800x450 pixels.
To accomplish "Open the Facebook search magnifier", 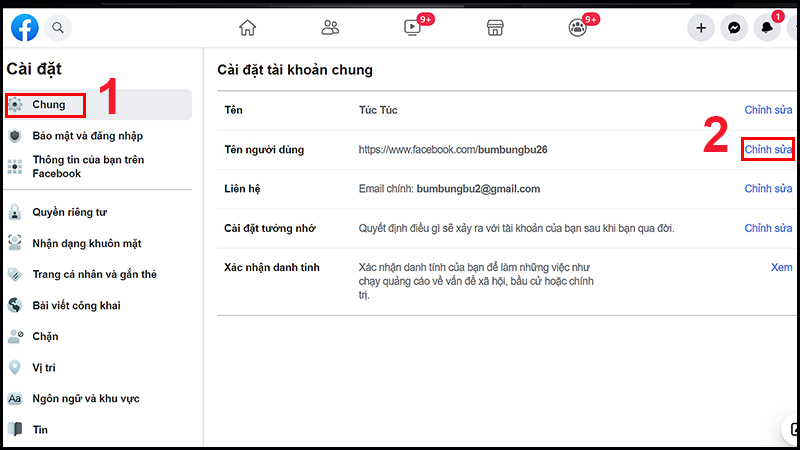I will click(58, 28).
